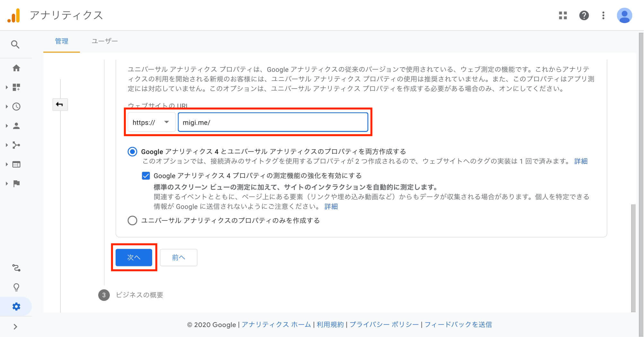
Task: Open the Customization dashboard icon
Action: pos(16,87)
